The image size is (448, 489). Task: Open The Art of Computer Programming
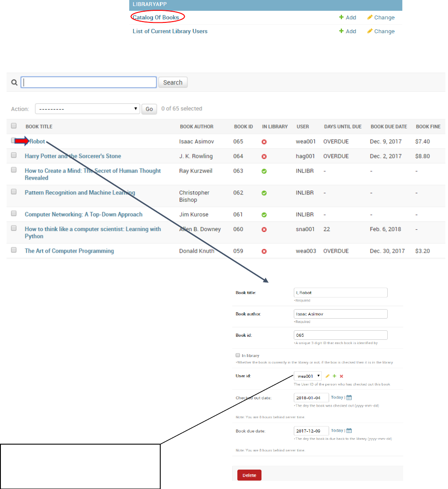click(x=69, y=251)
